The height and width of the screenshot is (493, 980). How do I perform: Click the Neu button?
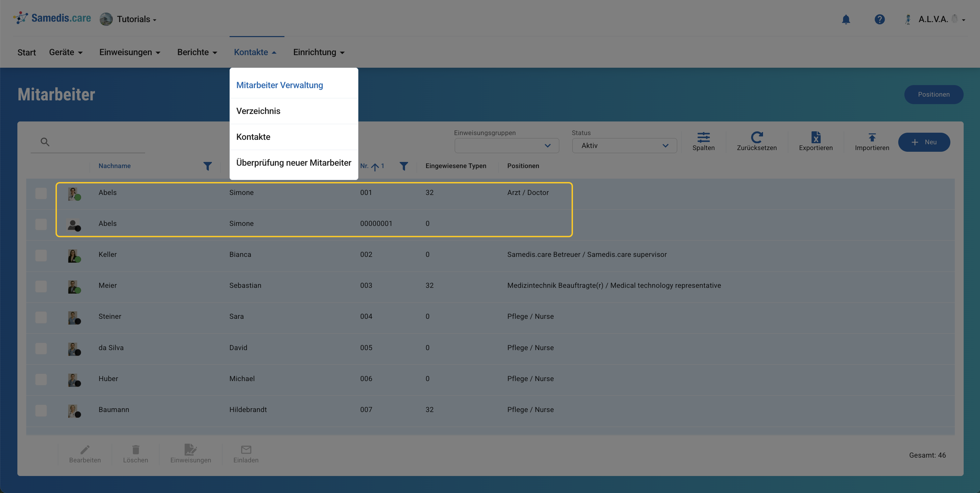[x=924, y=142]
